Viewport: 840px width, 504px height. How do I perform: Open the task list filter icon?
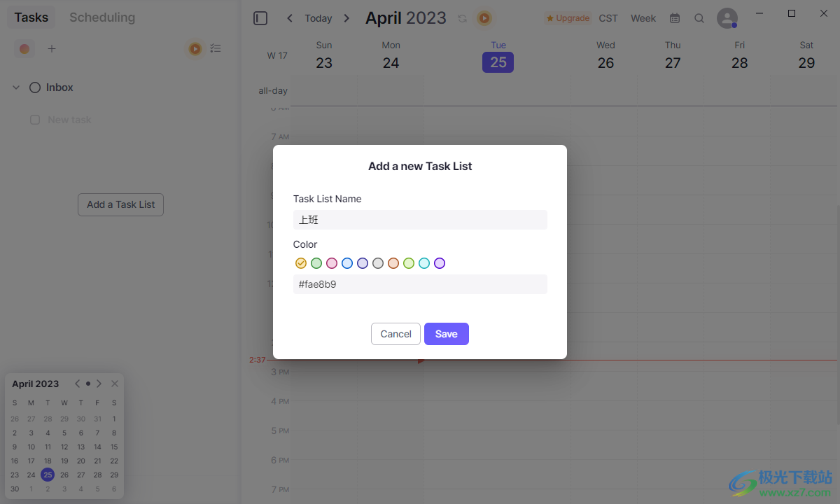(x=216, y=49)
